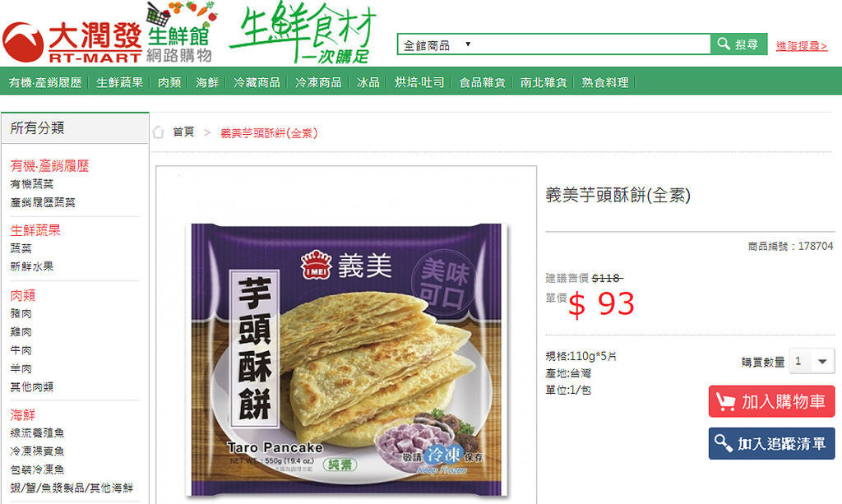Click inside the search input field
Screen dimensions: 842x504
(590, 44)
